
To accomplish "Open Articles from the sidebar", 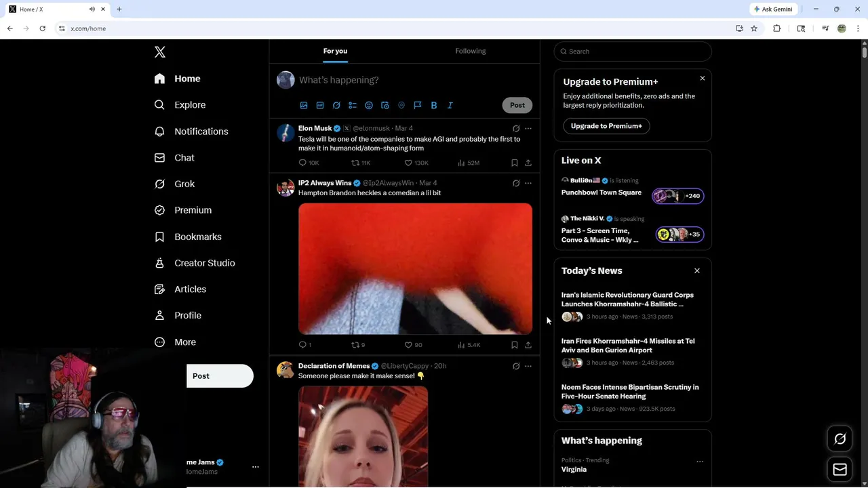I will pos(180,289).
